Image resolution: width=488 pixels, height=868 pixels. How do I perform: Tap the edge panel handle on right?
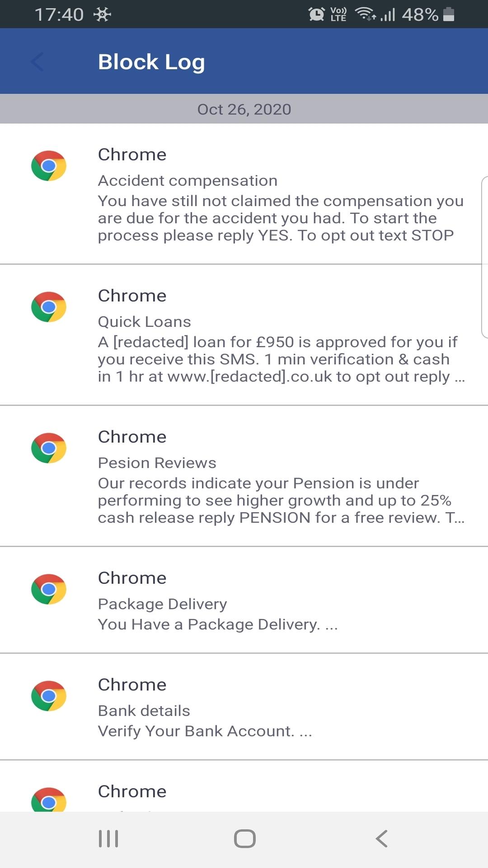point(484,257)
